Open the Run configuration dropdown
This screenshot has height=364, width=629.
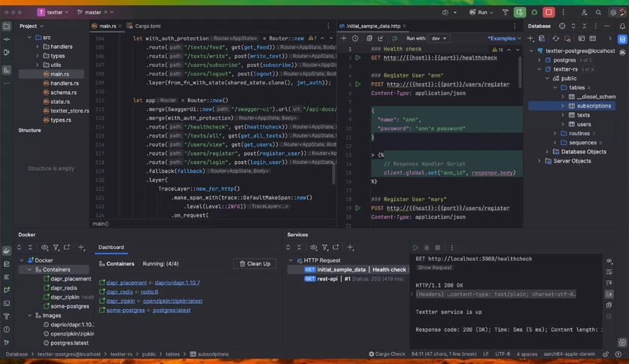[482, 13]
